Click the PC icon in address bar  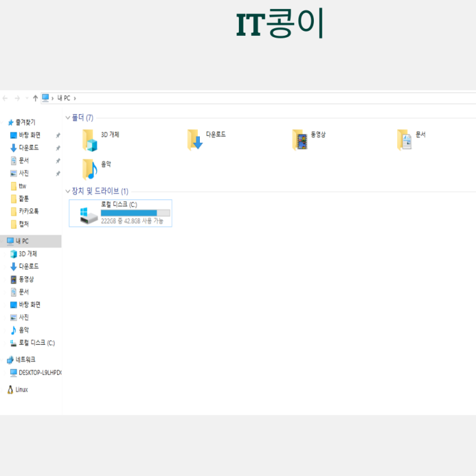coord(45,98)
